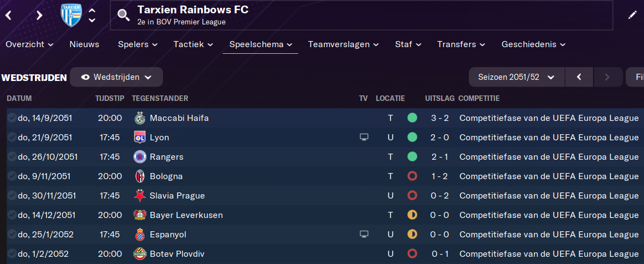The image size is (644, 264).
Task: Go to the previous season using arrow button
Action: coord(579,78)
